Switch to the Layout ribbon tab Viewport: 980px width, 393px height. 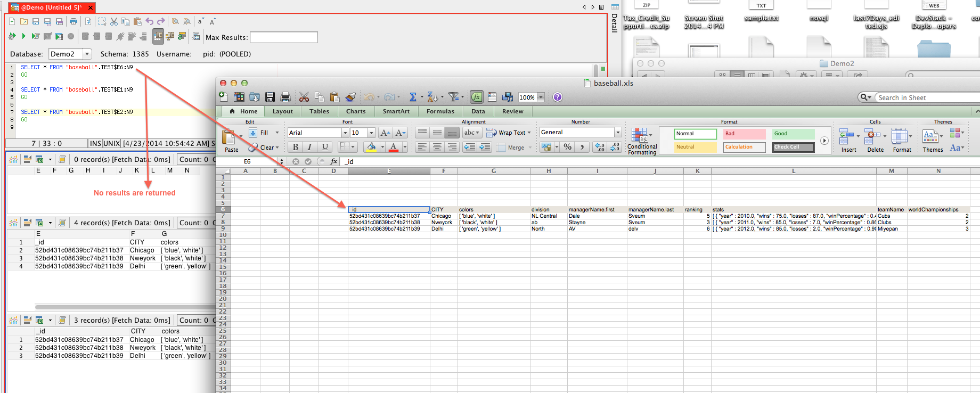click(283, 111)
